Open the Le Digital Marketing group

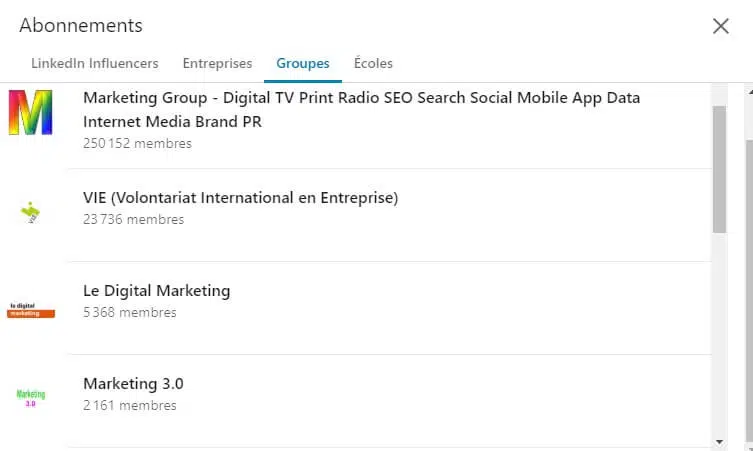pos(156,291)
